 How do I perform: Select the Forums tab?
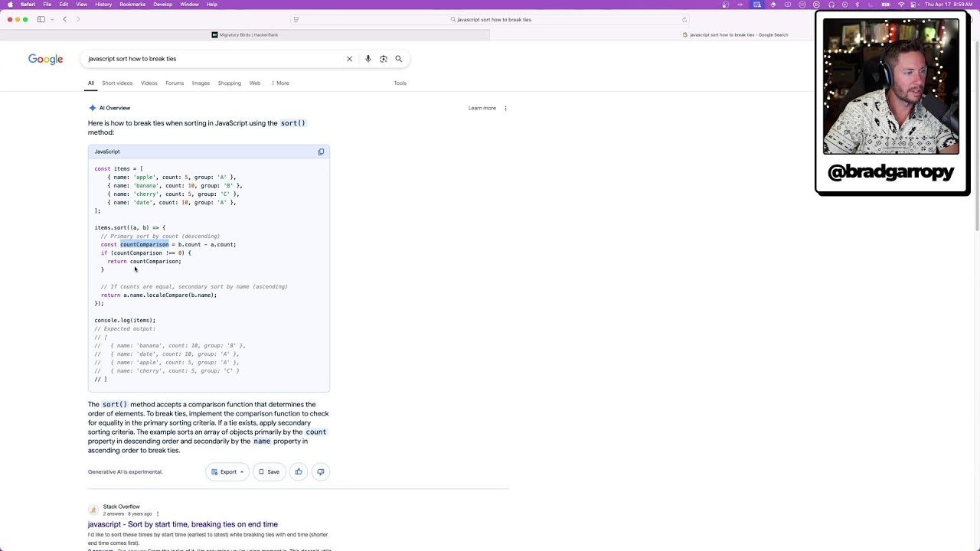coord(175,83)
